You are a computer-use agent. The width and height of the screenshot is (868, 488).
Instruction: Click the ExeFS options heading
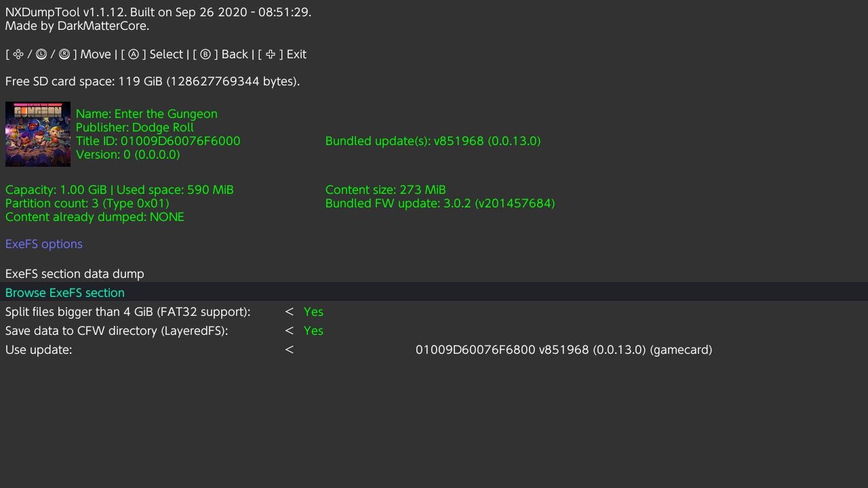pyautogui.click(x=44, y=244)
